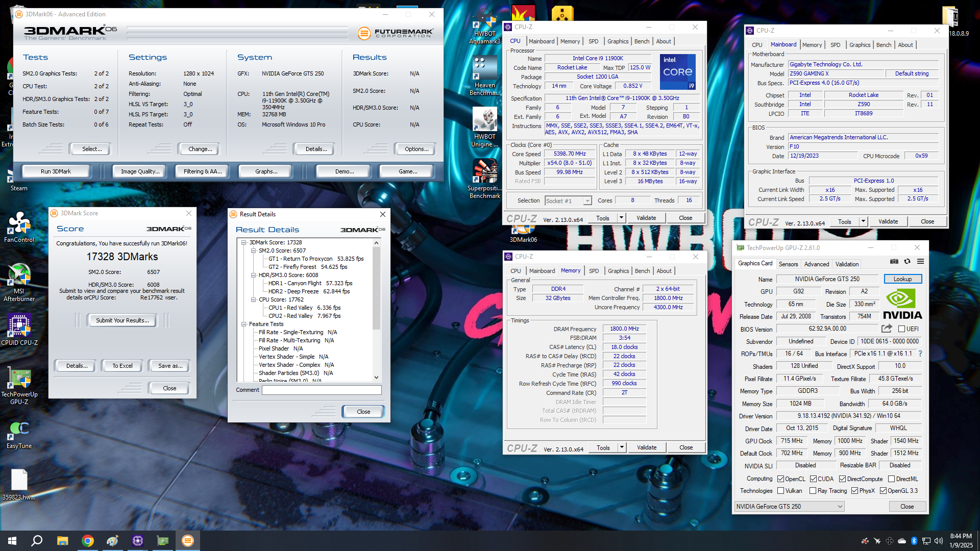Open Superposition Benchmark desktop icon
Image resolution: width=980 pixels, height=551 pixels.
[484, 179]
